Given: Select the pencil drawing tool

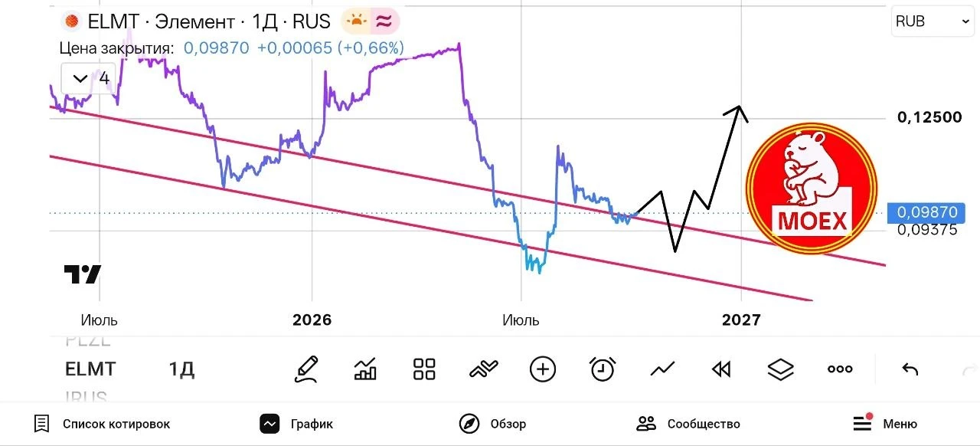Looking at the screenshot, I should point(306,369).
